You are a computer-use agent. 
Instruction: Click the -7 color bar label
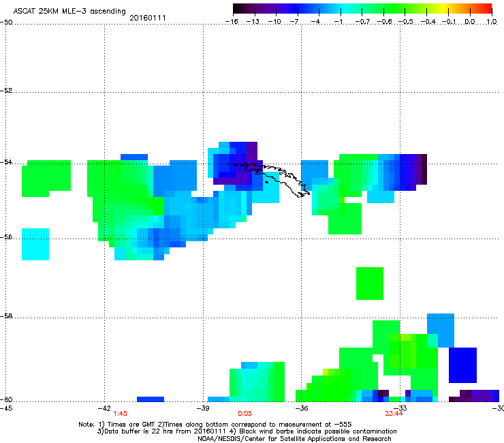[x=294, y=22]
